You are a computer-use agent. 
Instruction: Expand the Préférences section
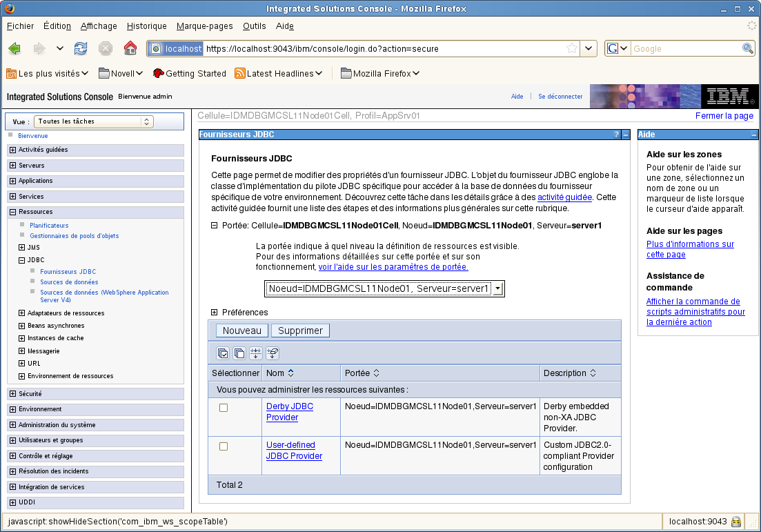point(215,313)
